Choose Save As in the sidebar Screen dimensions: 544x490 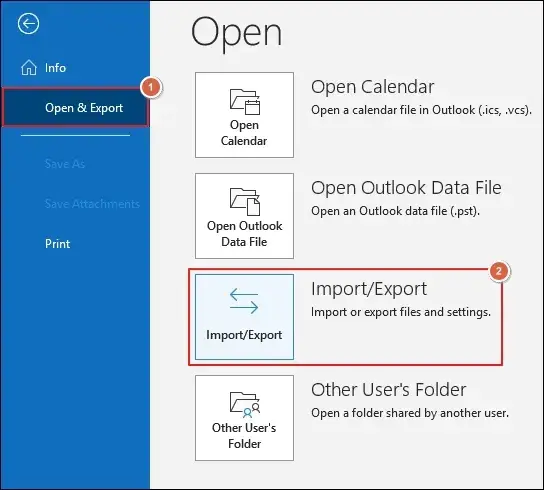(x=65, y=164)
